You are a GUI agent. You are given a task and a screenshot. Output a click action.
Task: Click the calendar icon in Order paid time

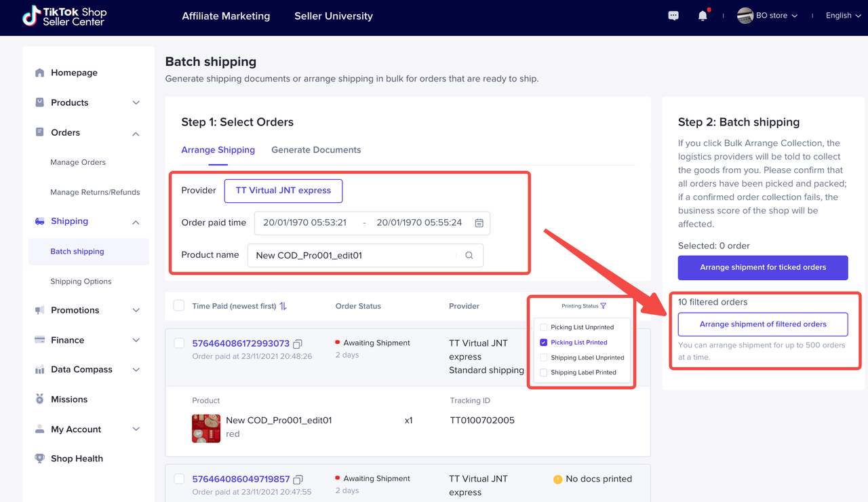click(x=479, y=223)
